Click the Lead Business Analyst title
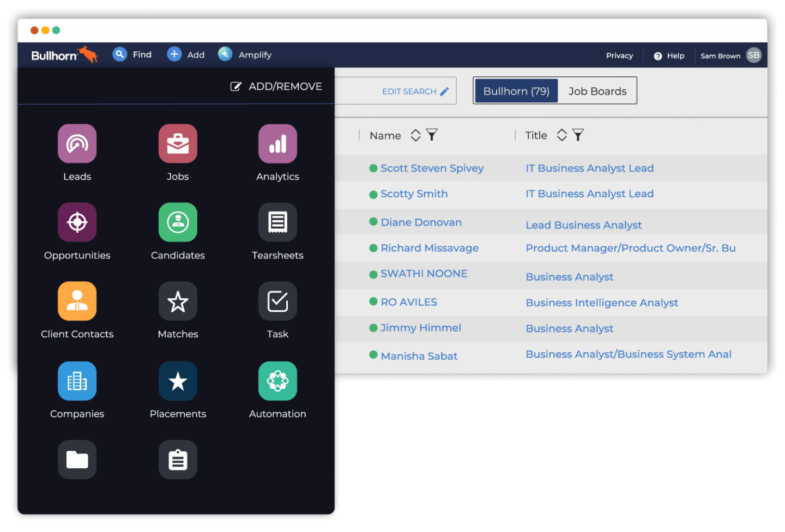The image size is (785, 532). pyautogui.click(x=583, y=225)
